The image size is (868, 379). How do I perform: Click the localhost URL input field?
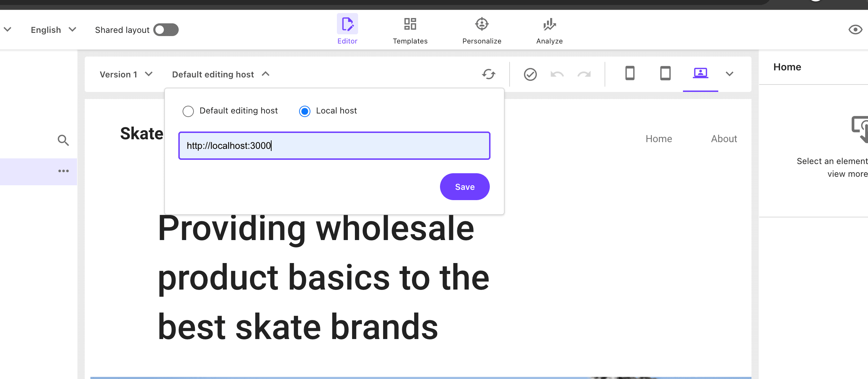click(334, 146)
